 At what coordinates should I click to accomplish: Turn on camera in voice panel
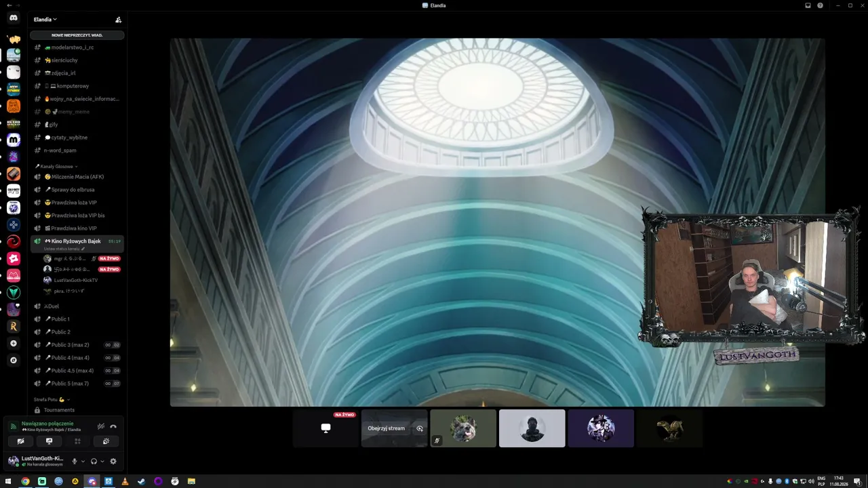tap(20, 441)
